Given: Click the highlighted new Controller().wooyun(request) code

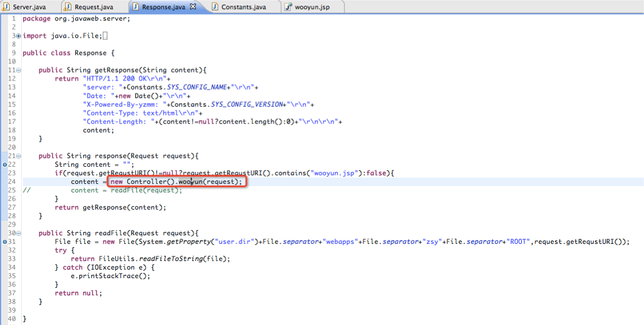Looking at the screenshot, I should pyautogui.click(x=177, y=182).
